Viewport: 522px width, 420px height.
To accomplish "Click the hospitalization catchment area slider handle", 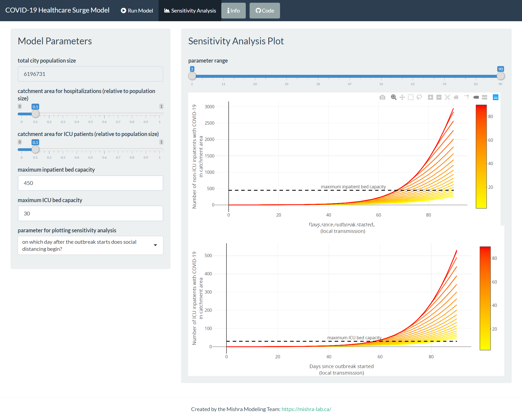I will click(x=35, y=114).
